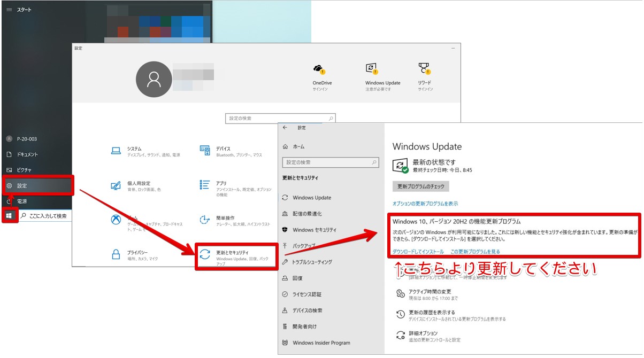Open the OneDrive sign-in status icon
The image size is (644, 358).
click(320, 69)
